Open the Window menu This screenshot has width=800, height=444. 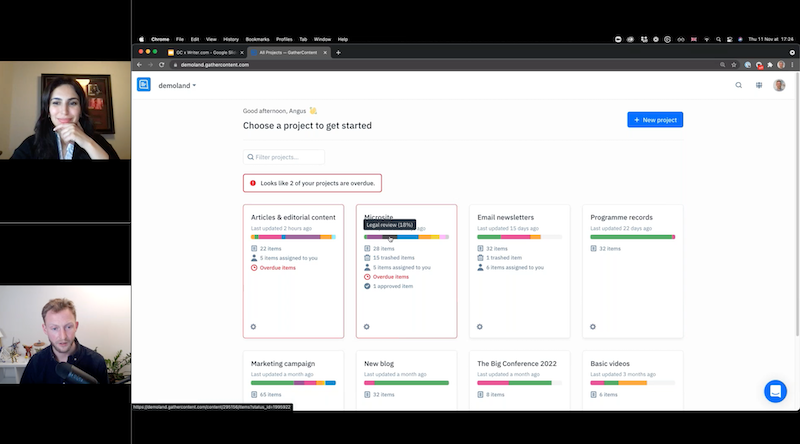(x=322, y=39)
